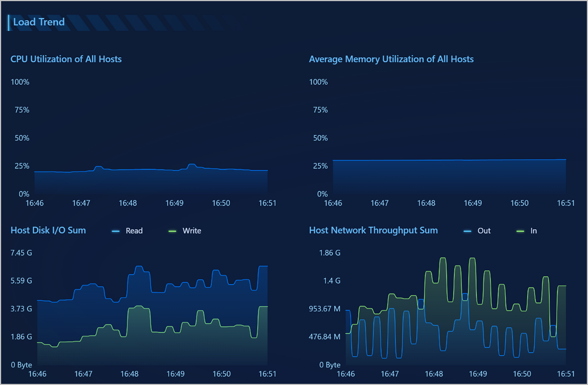Click the blue Read legend line marker
This screenshot has height=385, width=588.
point(116,231)
